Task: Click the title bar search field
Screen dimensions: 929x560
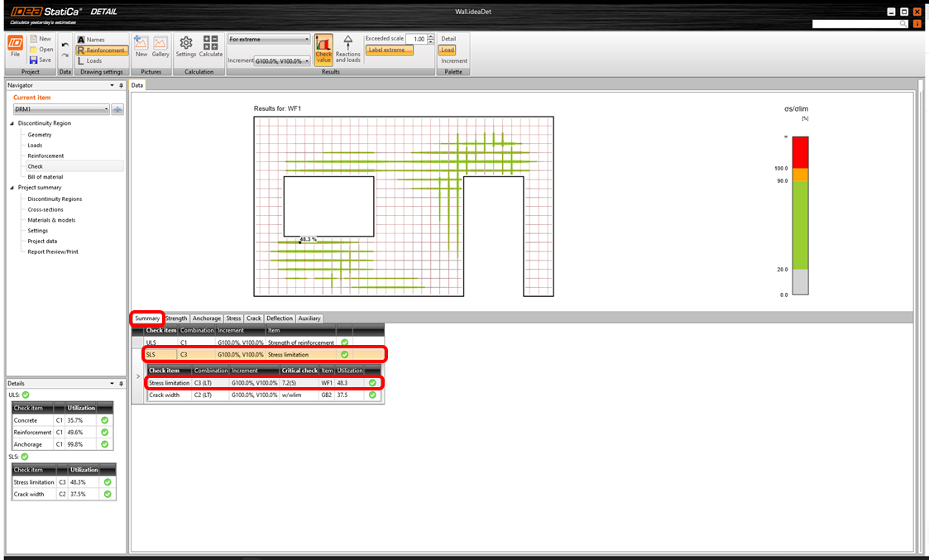Action: pyautogui.click(x=855, y=24)
